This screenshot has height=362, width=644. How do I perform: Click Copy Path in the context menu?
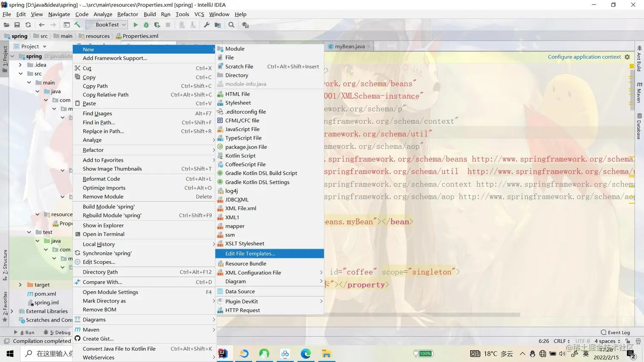pyautogui.click(x=144, y=86)
